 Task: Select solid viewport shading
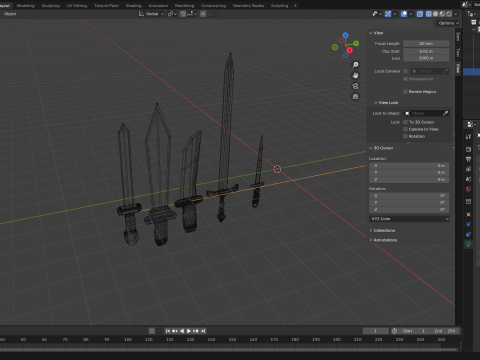pos(435,14)
